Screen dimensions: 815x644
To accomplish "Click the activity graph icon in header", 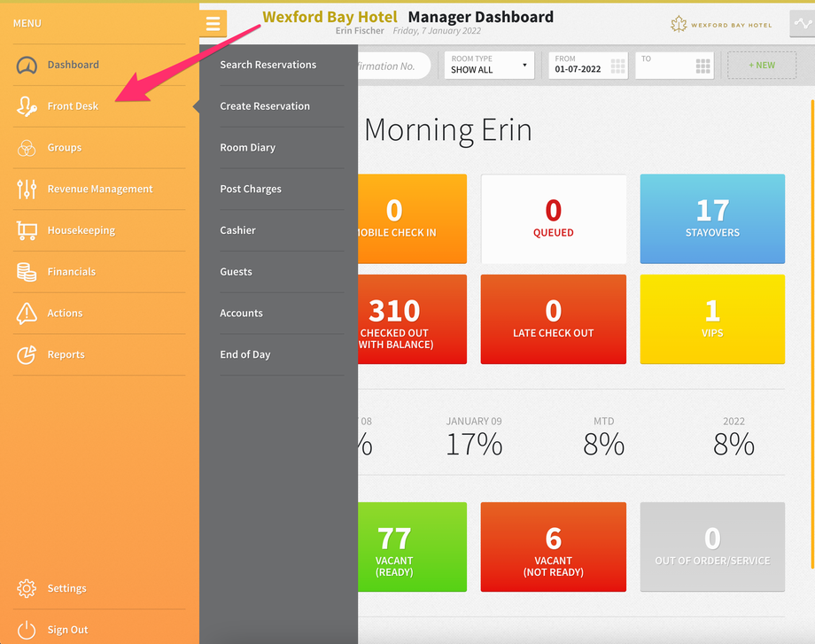I will (802, 23).
